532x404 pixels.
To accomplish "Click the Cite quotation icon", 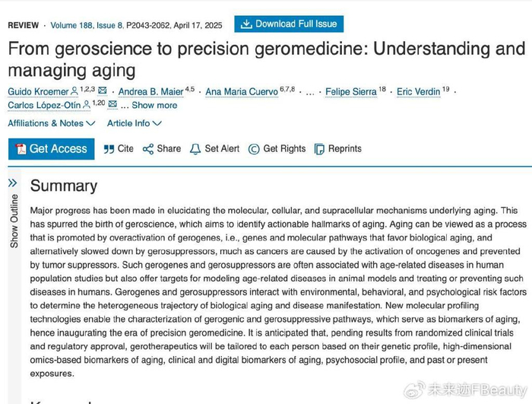I will (x=109, y=149).
